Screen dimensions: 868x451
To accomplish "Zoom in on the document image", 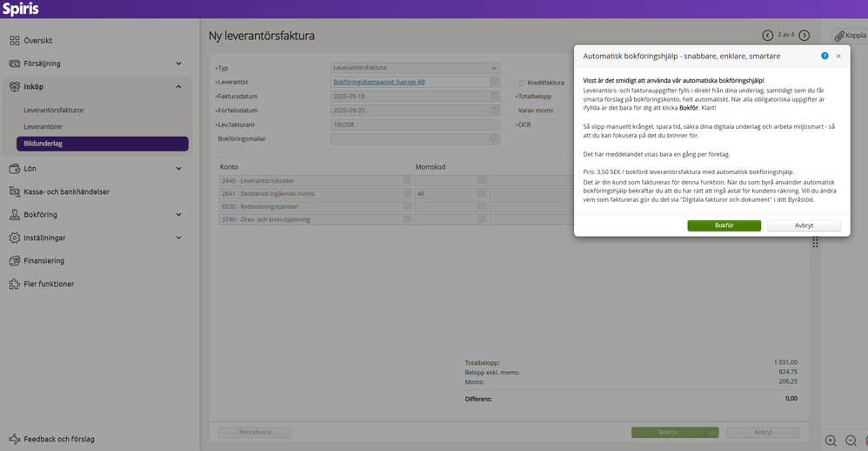I will click(x=831, y=441).
